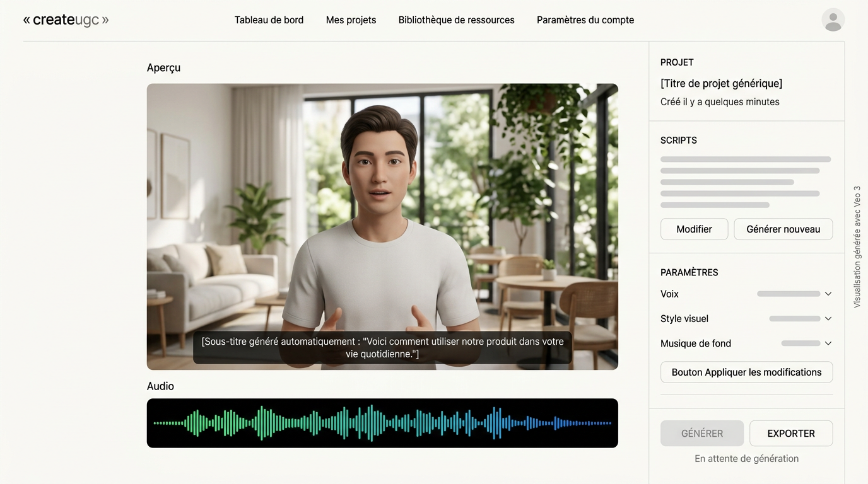
Task: Click the [Titre de projet générique] title
Action: point(721,83)
